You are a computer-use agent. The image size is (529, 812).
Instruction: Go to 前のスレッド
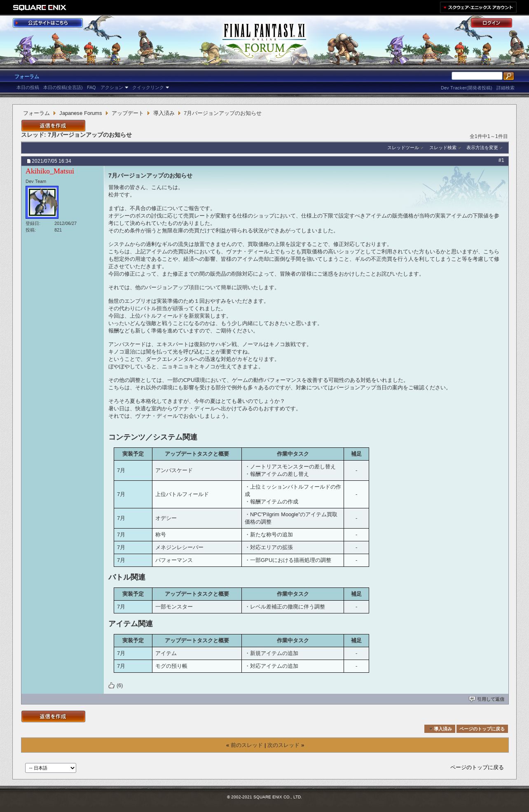pos(246,745)
